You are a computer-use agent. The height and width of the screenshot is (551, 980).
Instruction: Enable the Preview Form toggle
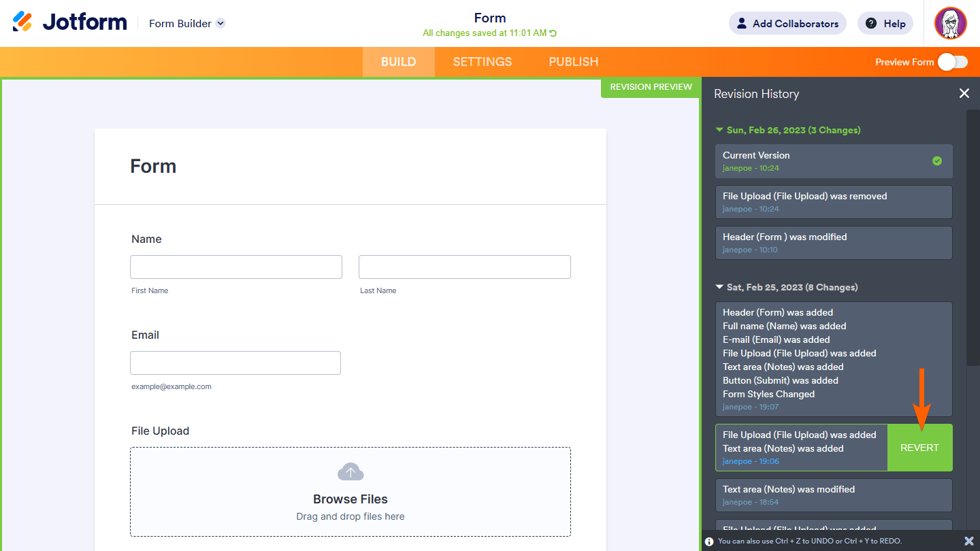(x=953, y=61)
